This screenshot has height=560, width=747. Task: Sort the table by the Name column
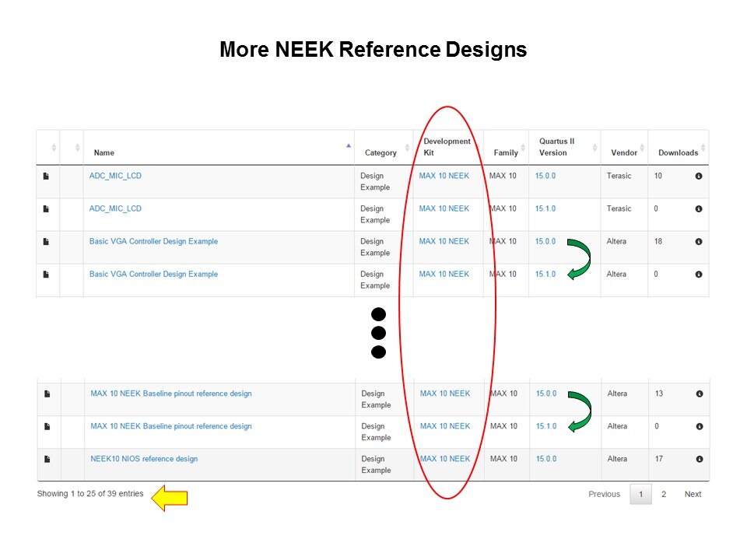coord(103,152)
